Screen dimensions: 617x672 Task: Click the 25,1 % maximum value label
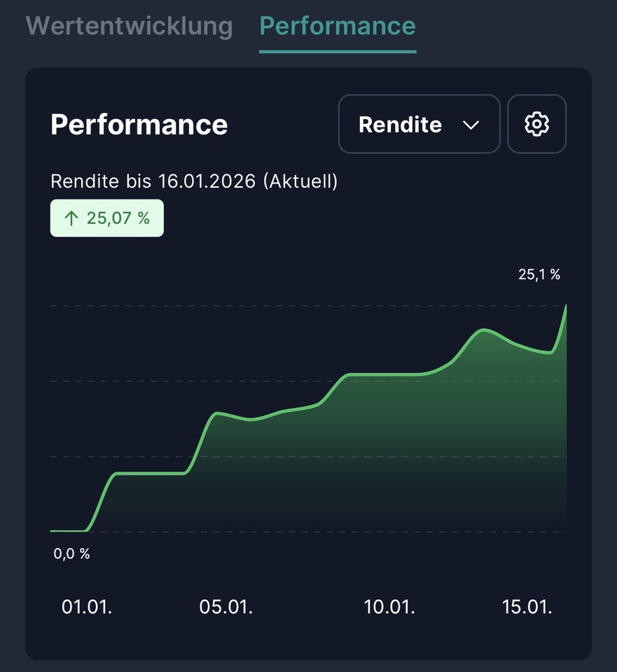(539, 274)
